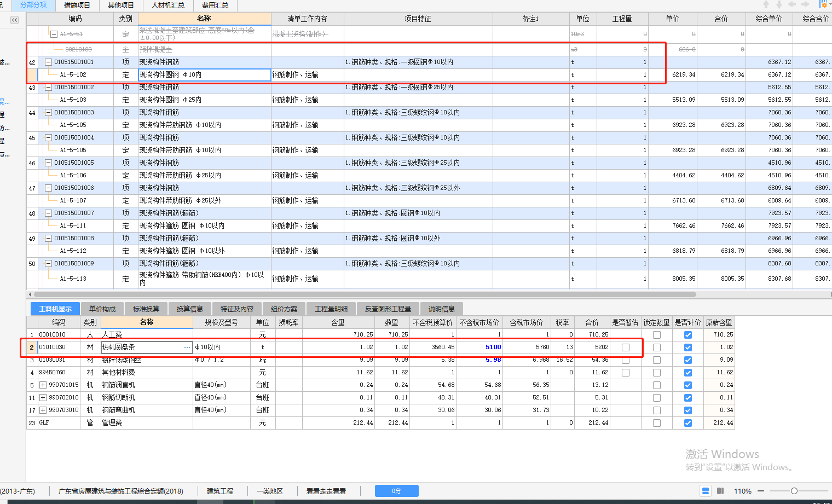Click the move up arrow icon

click(x=766, y=4)
